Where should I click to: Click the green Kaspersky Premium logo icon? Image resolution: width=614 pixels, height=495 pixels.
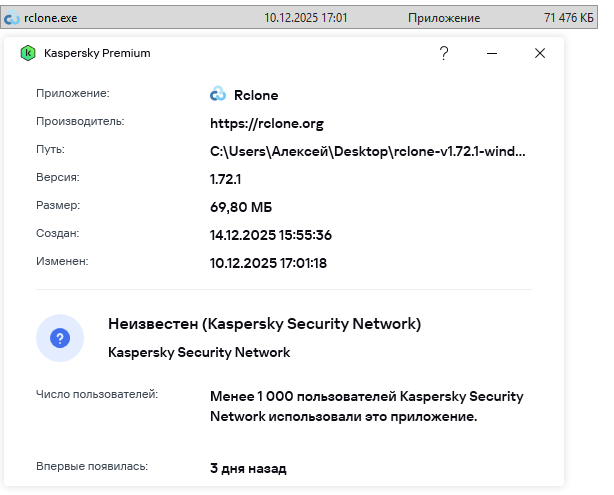click(28, 53)
